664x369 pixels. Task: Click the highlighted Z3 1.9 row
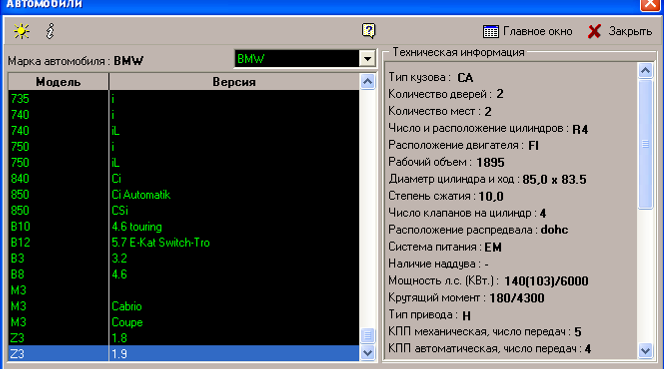click(x=183, y=354)
